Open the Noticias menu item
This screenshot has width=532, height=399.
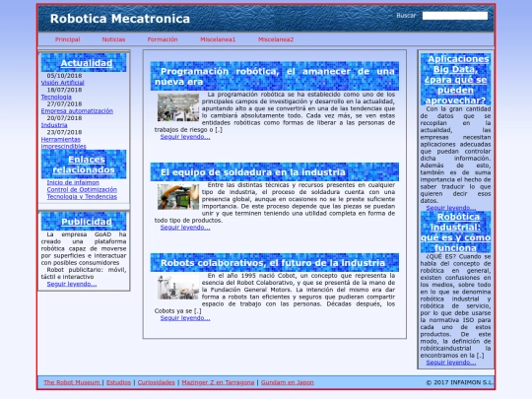click(113, 39)
